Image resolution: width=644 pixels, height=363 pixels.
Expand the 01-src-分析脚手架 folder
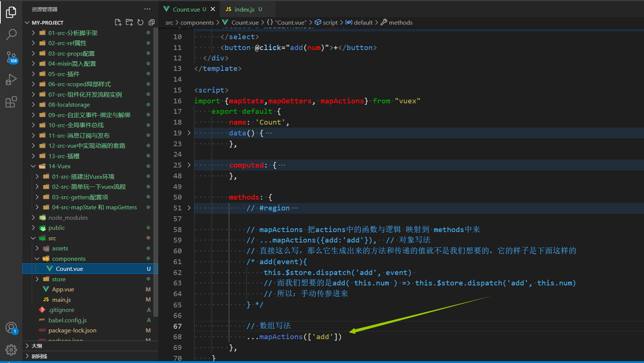[x=34, y=33]
